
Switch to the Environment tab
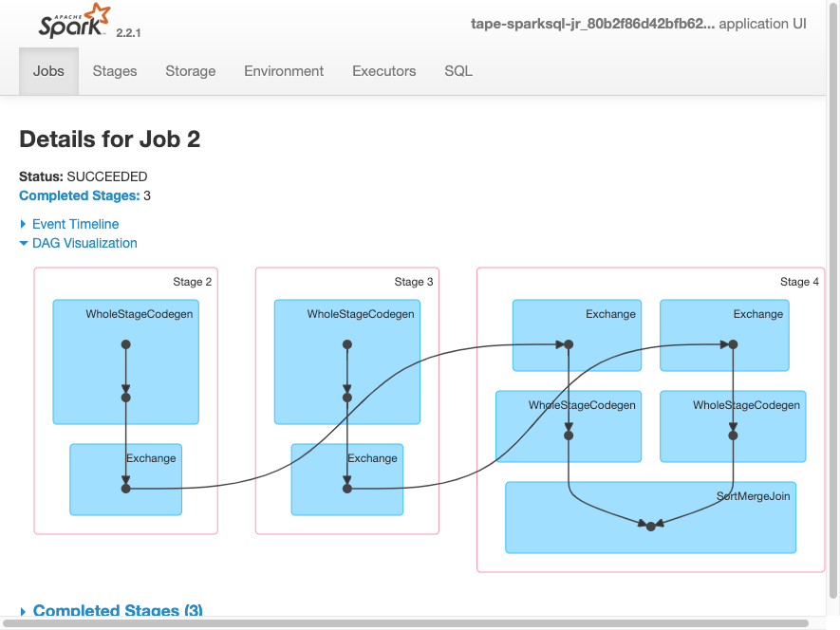click(x=283, y=70)
